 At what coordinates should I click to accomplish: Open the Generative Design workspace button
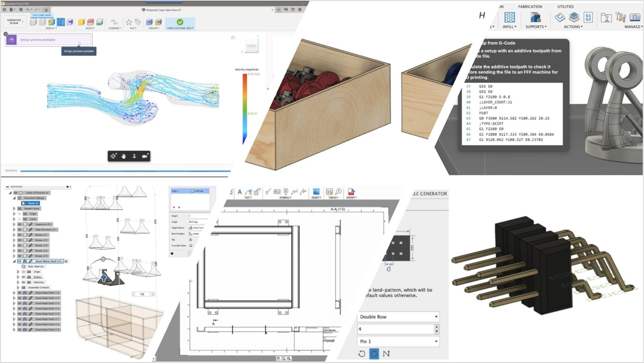(x=15, y=22)
